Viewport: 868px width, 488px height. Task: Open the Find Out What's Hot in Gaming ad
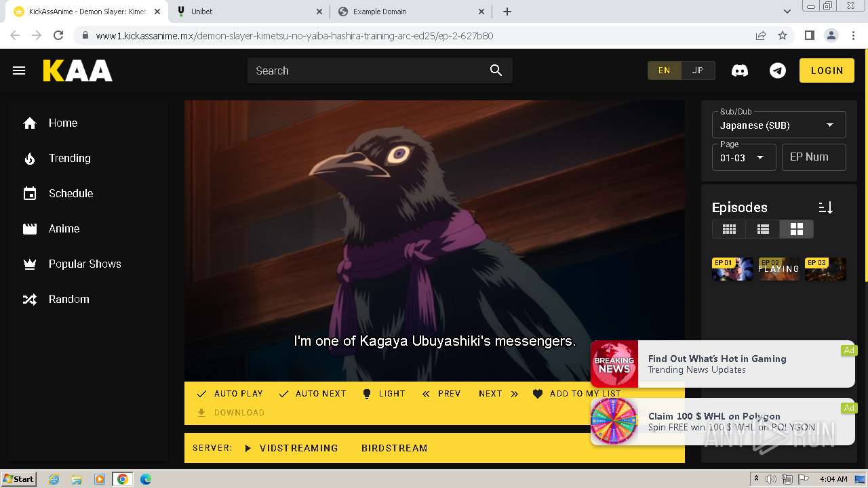pyautogui.click(x=723, y=364)
